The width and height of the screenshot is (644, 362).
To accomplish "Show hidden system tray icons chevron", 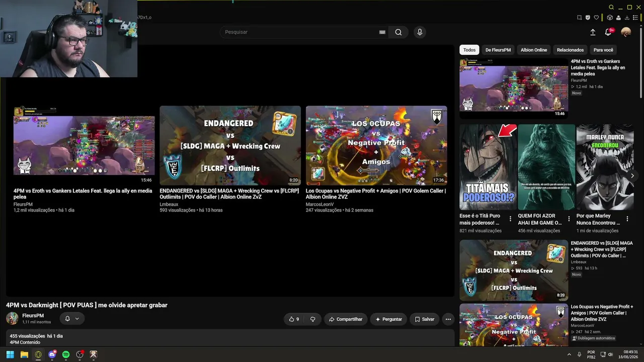I will tap(569, 354).
